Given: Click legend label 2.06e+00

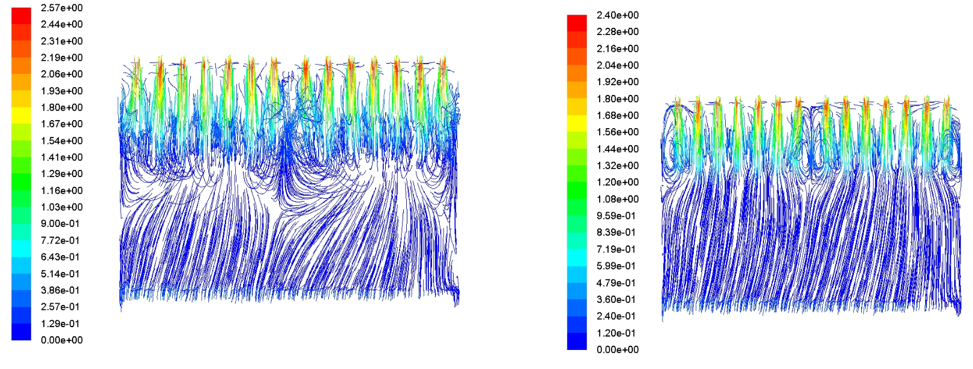Looking at the screenshot, I should 62,74.
